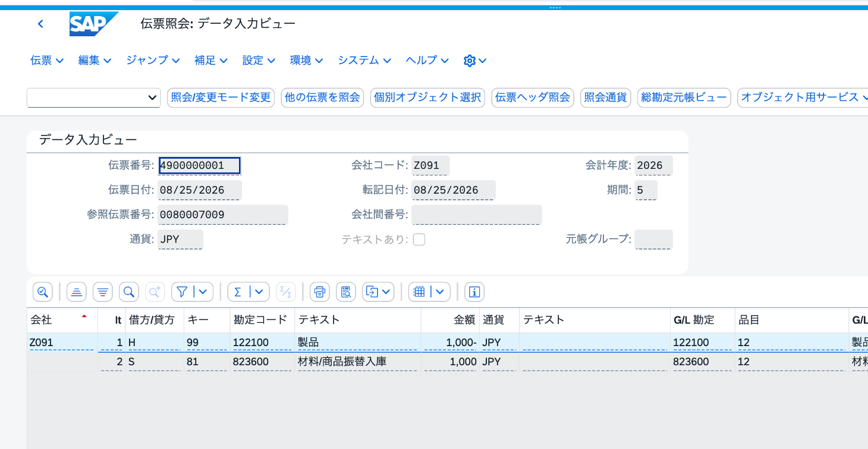The height and width of the screenshot is (449, 868).
Task: Open the 設定 menu
Action: pos(259,60)
